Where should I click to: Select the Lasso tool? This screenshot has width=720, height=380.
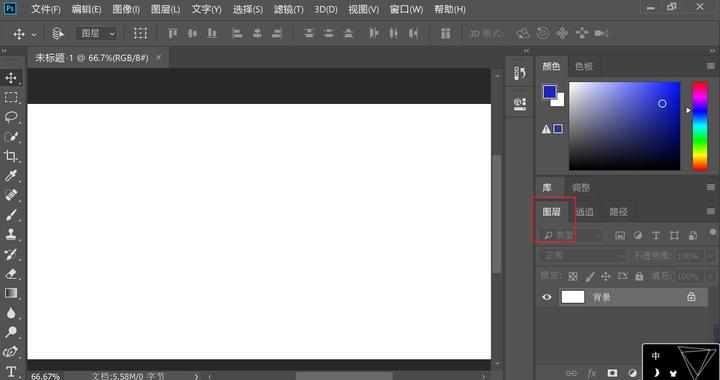(11, 117)
